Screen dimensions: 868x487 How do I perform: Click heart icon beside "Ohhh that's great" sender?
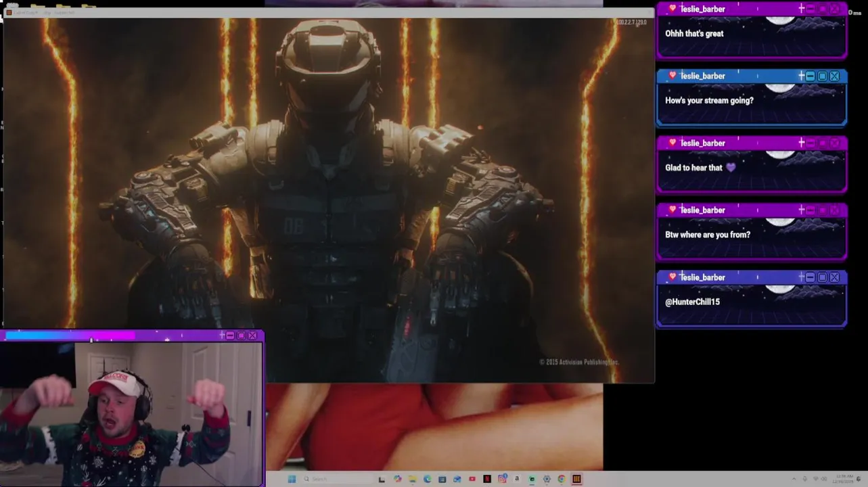tap(672, 9)
